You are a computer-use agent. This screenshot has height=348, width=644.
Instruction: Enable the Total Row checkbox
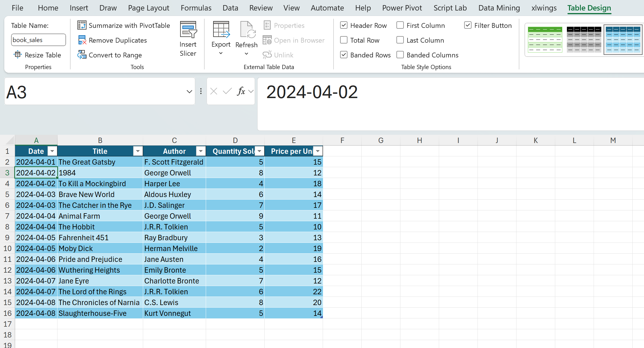(x=344, y=40)
